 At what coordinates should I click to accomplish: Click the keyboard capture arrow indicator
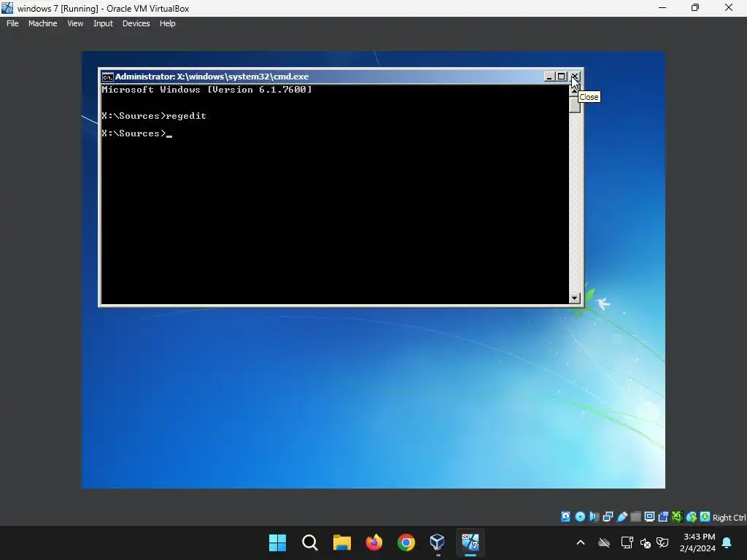click(x=705, y=517)
